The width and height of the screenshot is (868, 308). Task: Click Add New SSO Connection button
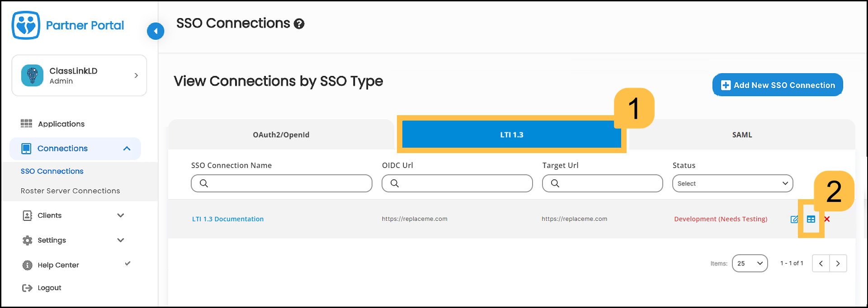coord(778,85)
